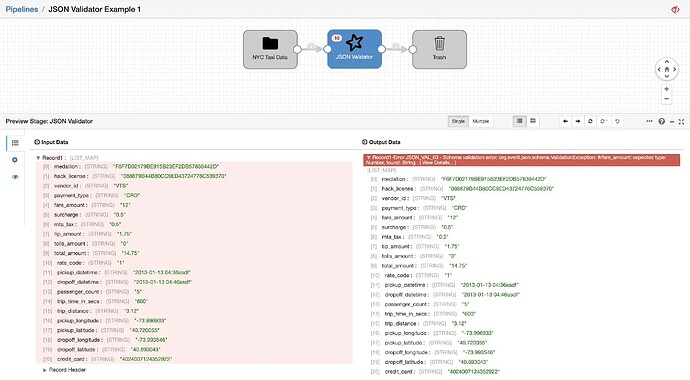Screen dimensions: 690x380
Task: Click the input total_amount value "14.75"
Action: click(x=129, y=253)
